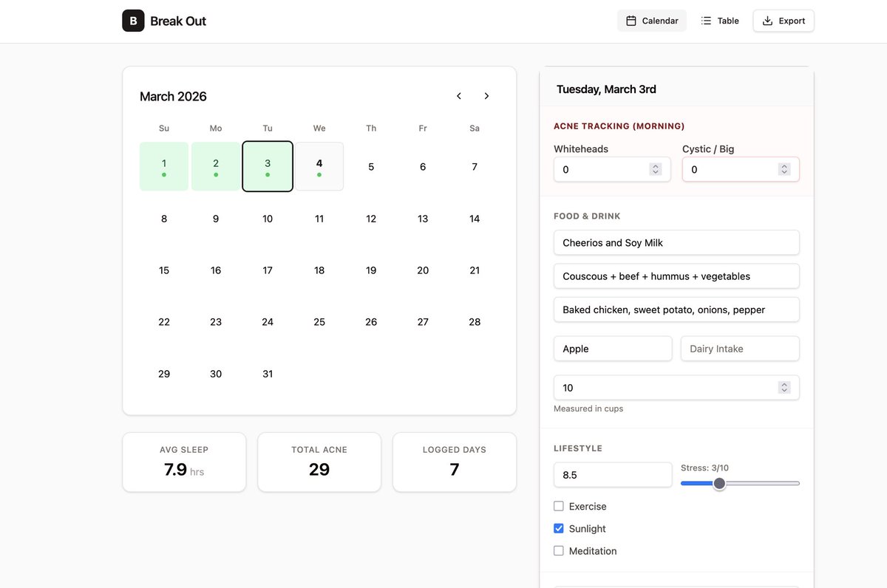The width and height of the screenshot is (887, 588).
Task: Select March 14 on the calendar
Action: pyautogui.click(x=475, y=219)
